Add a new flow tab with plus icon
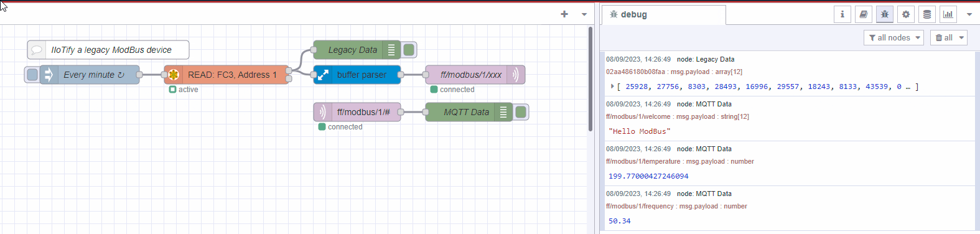The width and height of the screenshot is (980, 234). pyautogui.click(x=564, y=14)
